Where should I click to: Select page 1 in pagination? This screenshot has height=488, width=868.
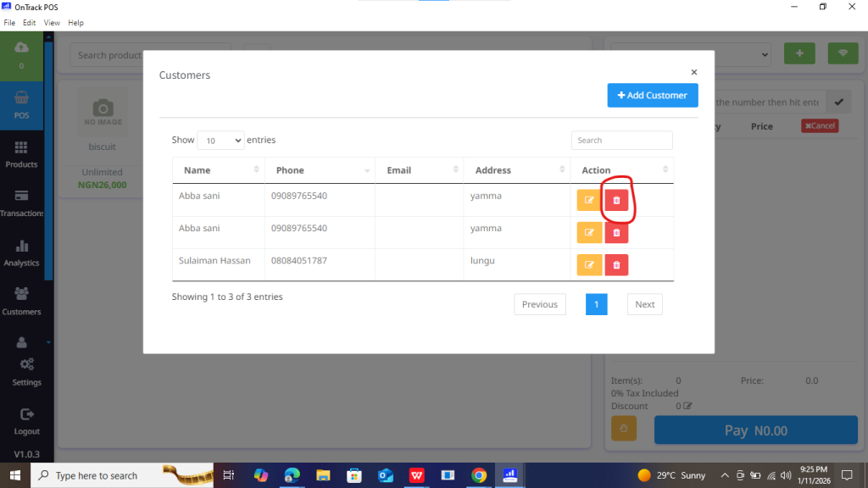point(596,304)
